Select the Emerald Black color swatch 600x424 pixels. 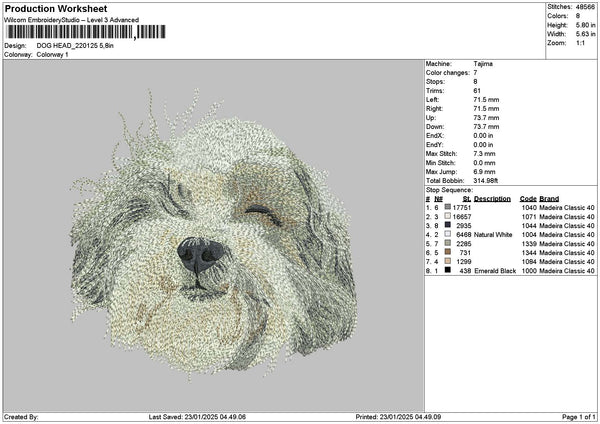447,270
